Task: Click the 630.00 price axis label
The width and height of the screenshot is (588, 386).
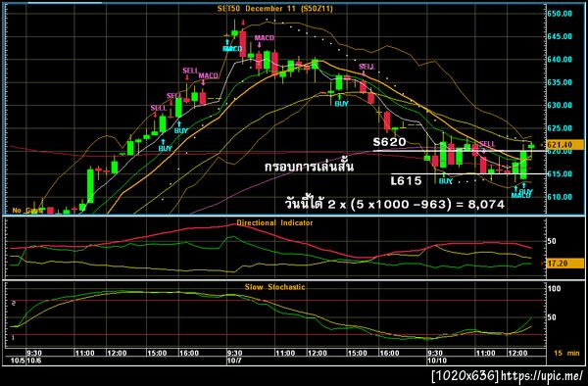Action: (x=560, y=105)
